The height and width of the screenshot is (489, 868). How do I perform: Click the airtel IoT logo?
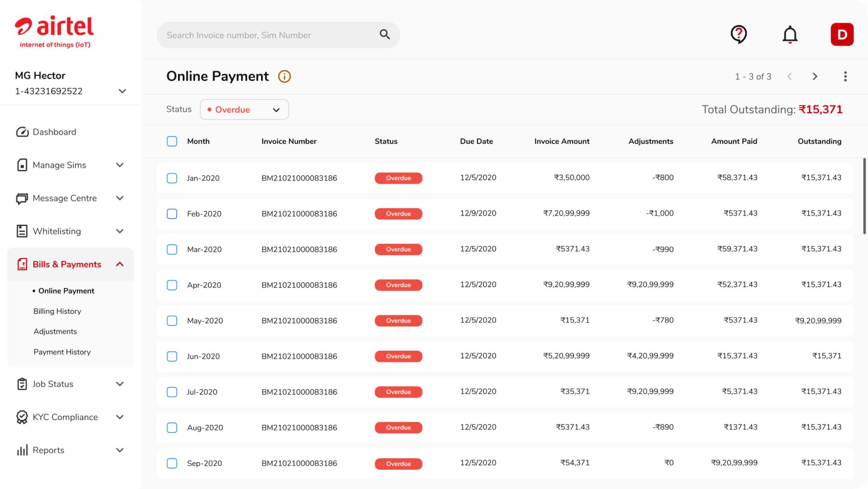[x=55, y=32]
